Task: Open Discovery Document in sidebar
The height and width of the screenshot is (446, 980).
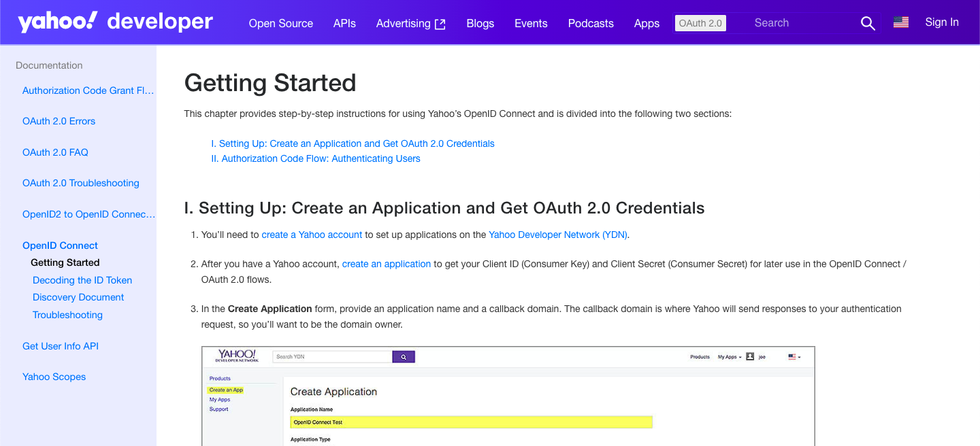Action: (78, 297)
